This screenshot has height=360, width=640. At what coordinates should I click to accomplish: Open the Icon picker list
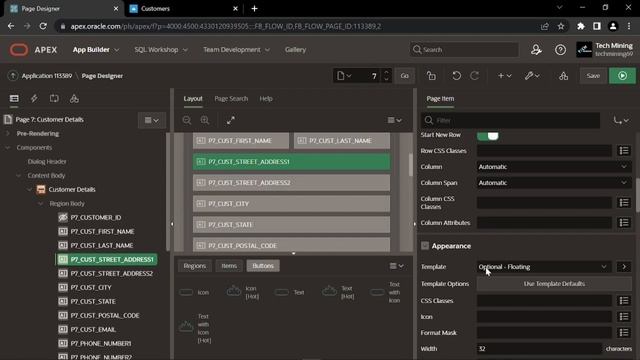click(x=624, y=316)
